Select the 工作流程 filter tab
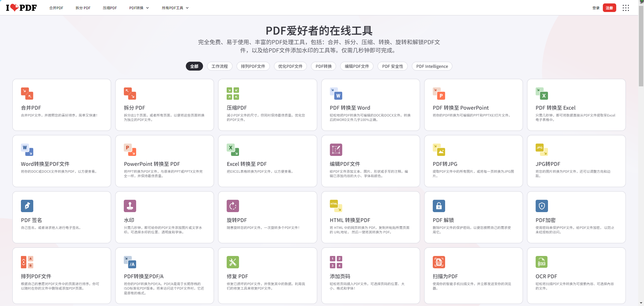Viewport: 644px width, 306px height. [x=220, y=66]
